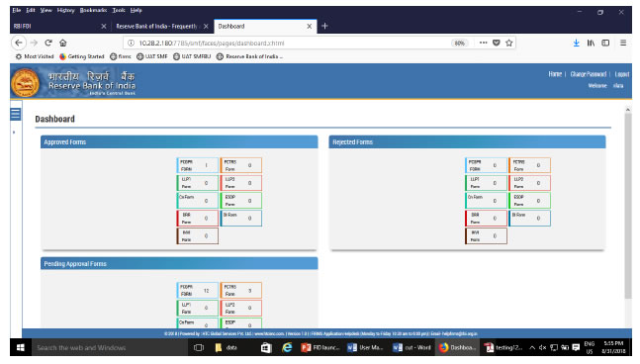Viewport: 640px width, 364px height.
Task: Open the History menu
Action: click(x=65, y=10)
